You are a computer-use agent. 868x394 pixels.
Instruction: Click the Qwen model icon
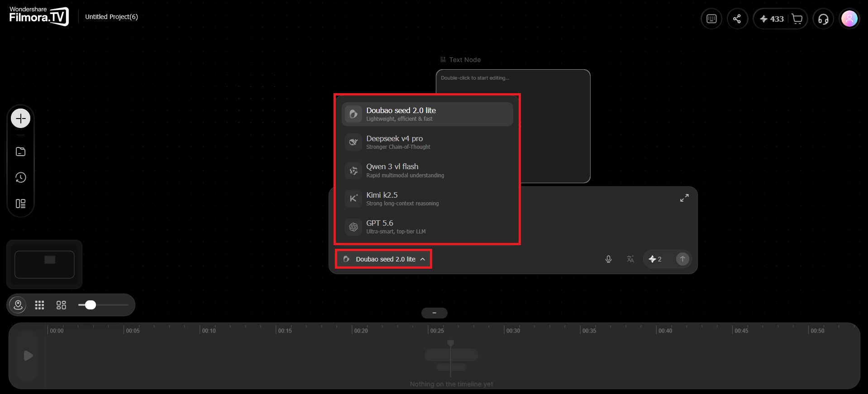tap(353, 171)
